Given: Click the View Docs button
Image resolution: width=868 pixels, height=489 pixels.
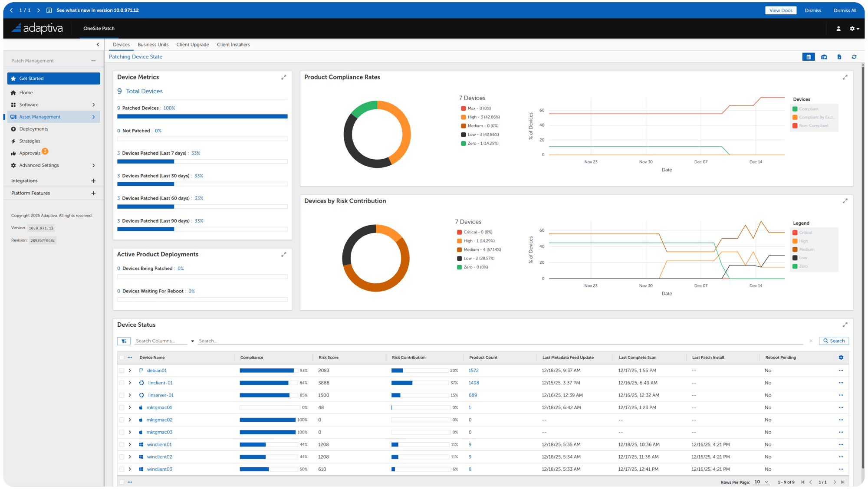Looking at the screenshot, I should click(x=780, y=10).
